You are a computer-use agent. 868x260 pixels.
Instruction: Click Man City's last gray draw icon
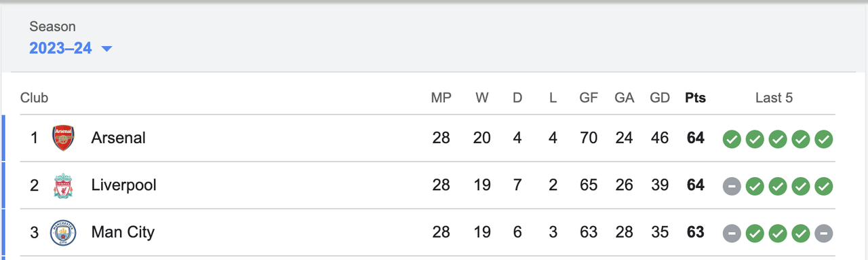823,234
